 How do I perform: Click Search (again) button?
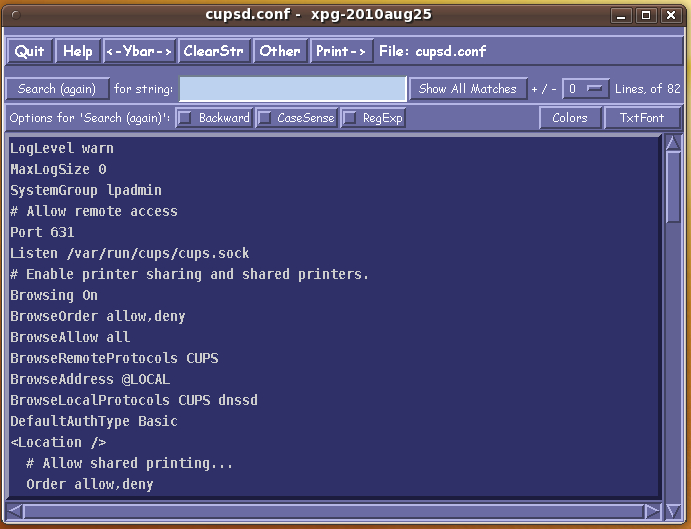[x=57, y=89]
